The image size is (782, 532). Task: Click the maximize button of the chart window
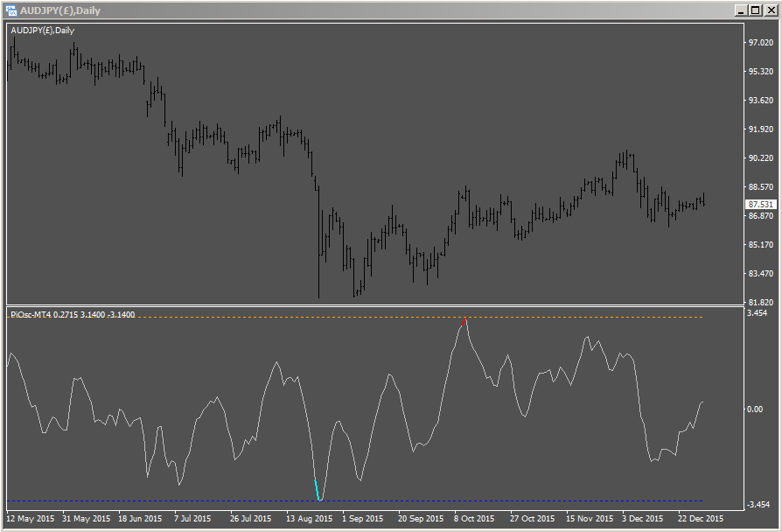[x=756, y=11]
